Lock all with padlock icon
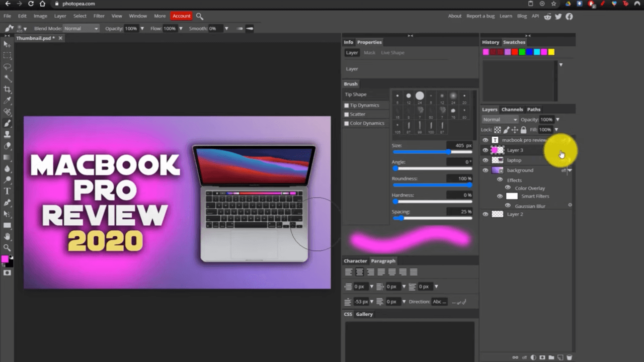 (x=523, y=130)
